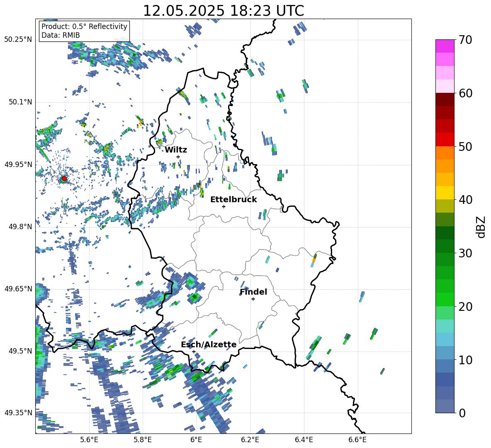This screenshot has width=491, height=448.
Task: Click the 49.5°N latitude label
Action: [x=20, y=351]
